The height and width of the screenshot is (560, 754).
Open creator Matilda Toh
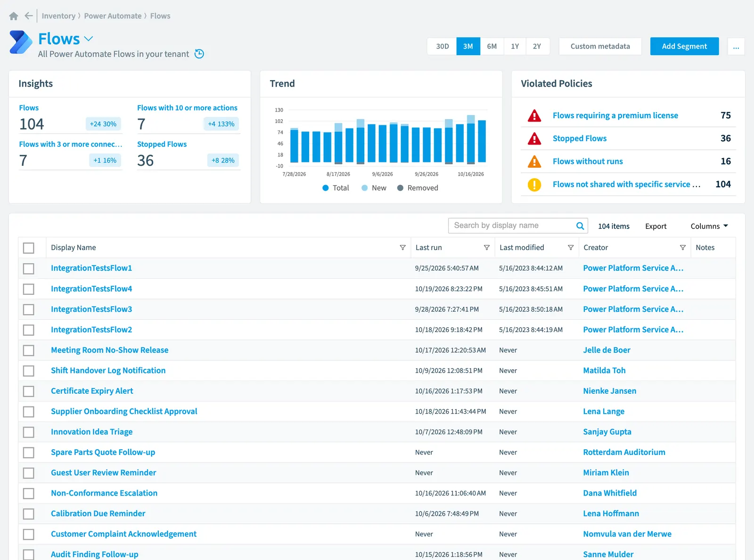coord(604,371)
